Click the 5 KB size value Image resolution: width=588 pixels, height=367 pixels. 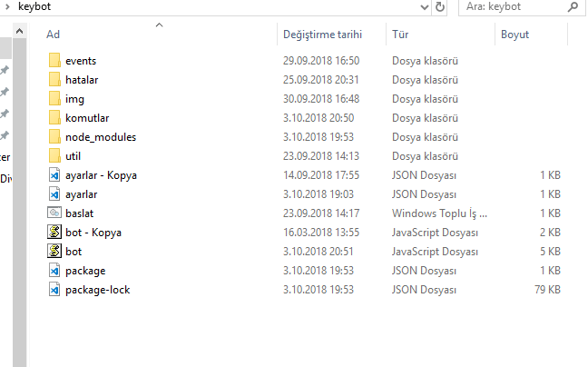[550, 252]
